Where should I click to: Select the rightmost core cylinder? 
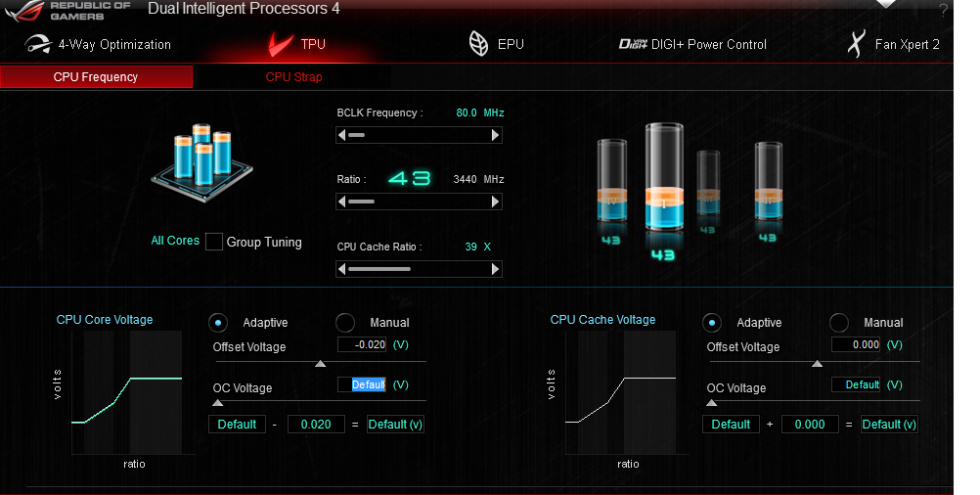[768, 181]
